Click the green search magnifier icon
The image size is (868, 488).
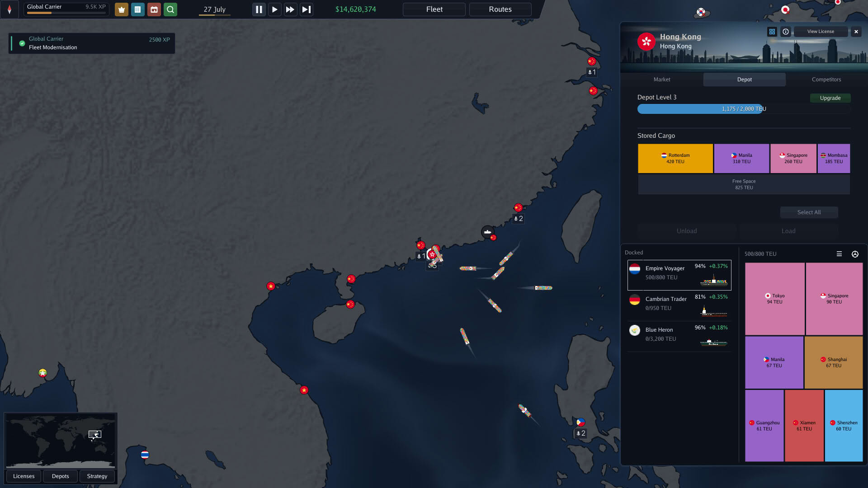(x=170, y=9)
